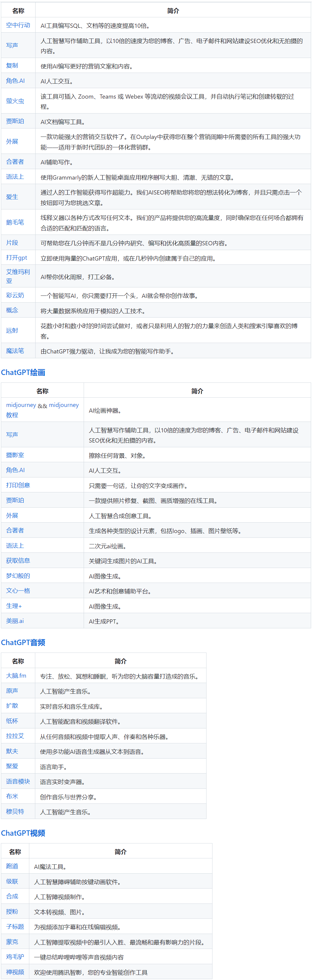Open the 彩云奶 link
Screen dimensions: 312x980
pos(15,295)
